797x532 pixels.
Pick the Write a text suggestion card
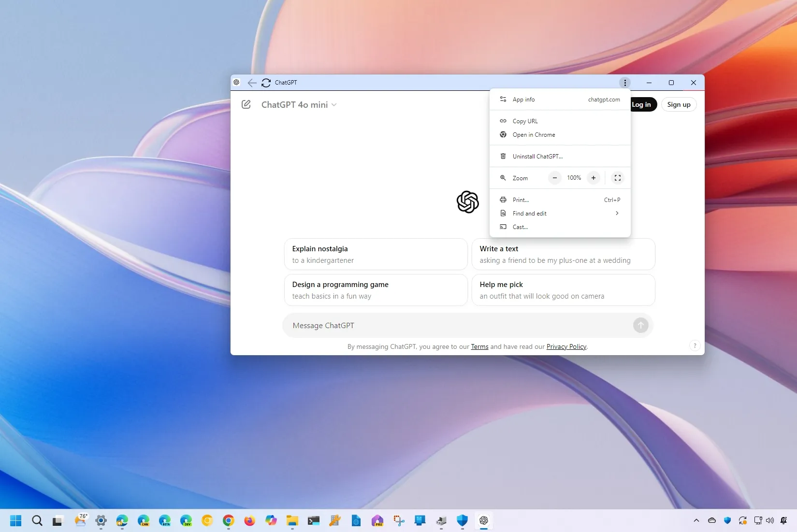[564, 254]
